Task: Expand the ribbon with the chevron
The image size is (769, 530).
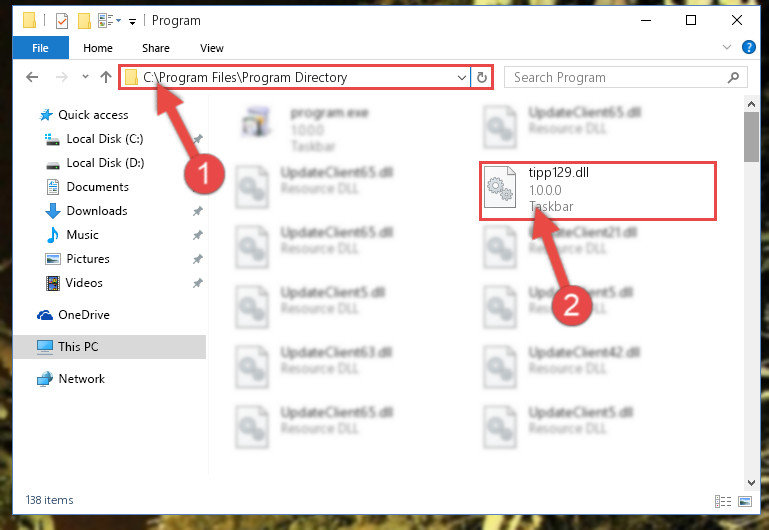Action: (x=727, y=48)
